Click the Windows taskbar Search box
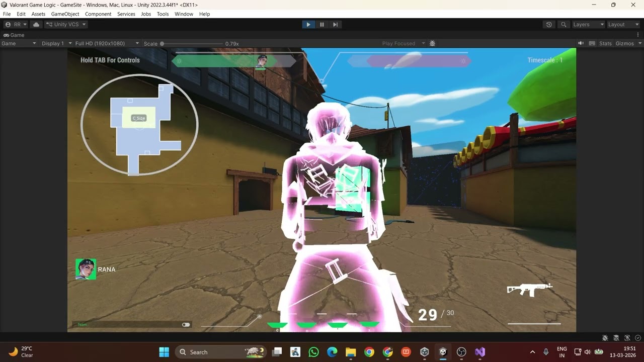The height and width of the screenshot is (362, 644). pyautogui.click(x=220, y=352)
